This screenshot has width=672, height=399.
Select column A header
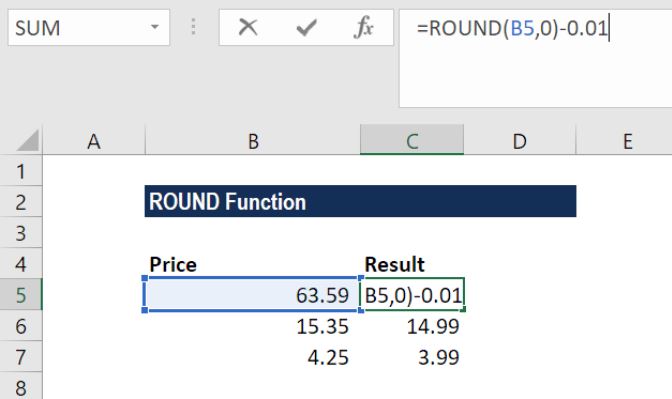[x=94, y=141]
